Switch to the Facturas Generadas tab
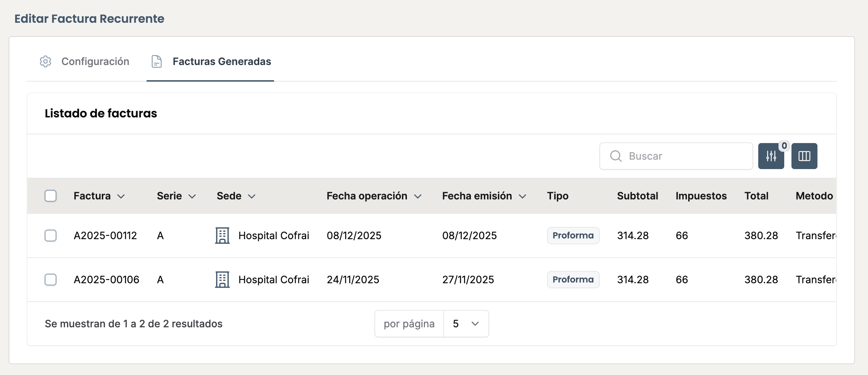 [222, 61]
